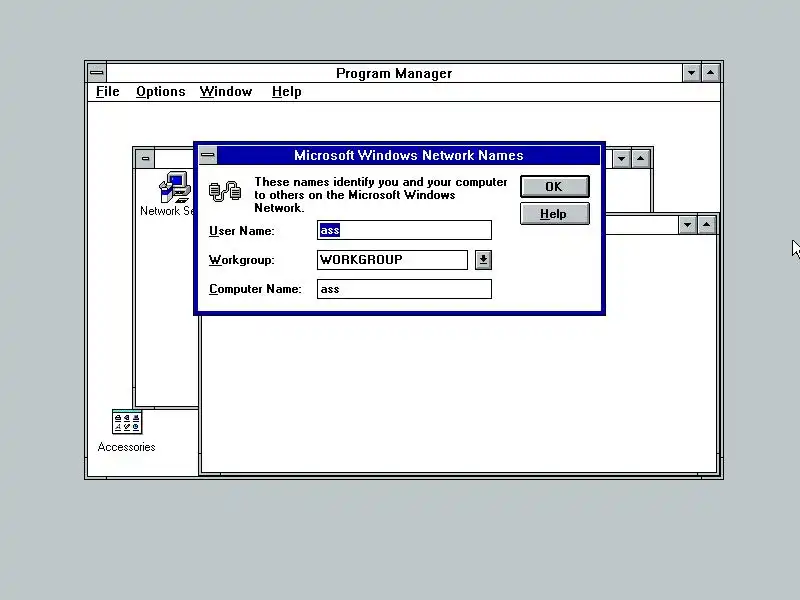Click the Microsoft Windows Network Names title bar
The width and height of the screenshot is (800, 600).
click(409, 155)
